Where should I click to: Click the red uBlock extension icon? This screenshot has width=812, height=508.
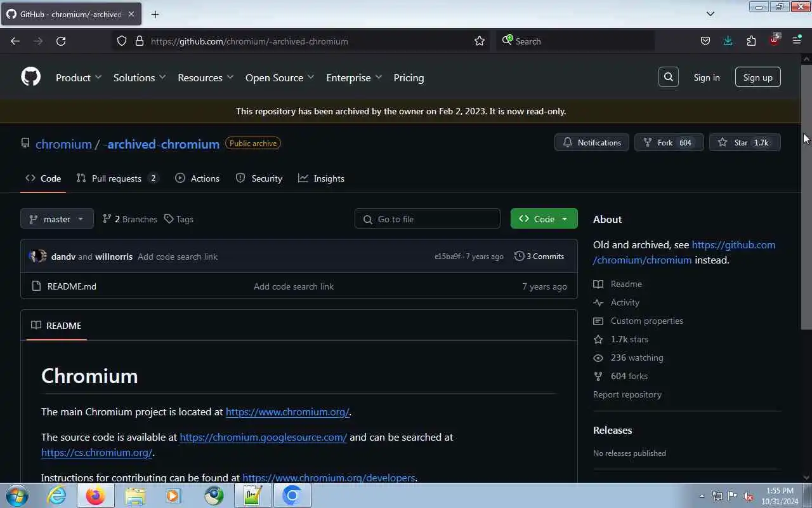click(x=774, y=40)
